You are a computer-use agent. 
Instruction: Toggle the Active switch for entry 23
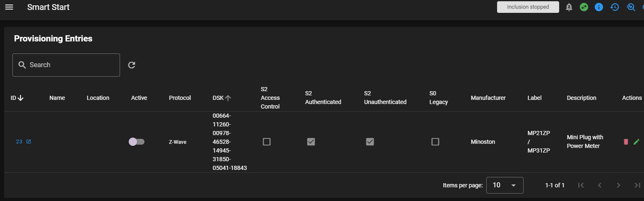click(x=137, y=142)
